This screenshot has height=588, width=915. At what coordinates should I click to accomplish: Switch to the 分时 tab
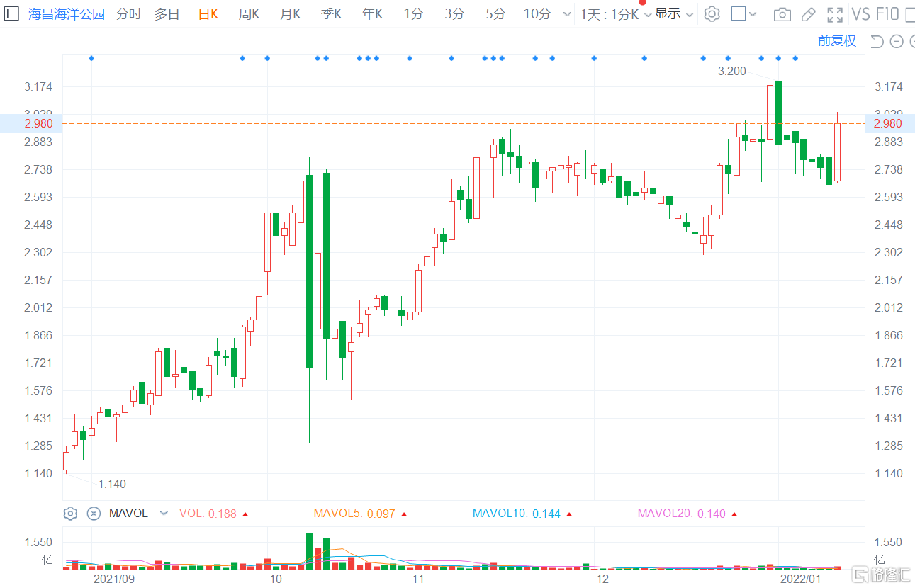[128, 14]
